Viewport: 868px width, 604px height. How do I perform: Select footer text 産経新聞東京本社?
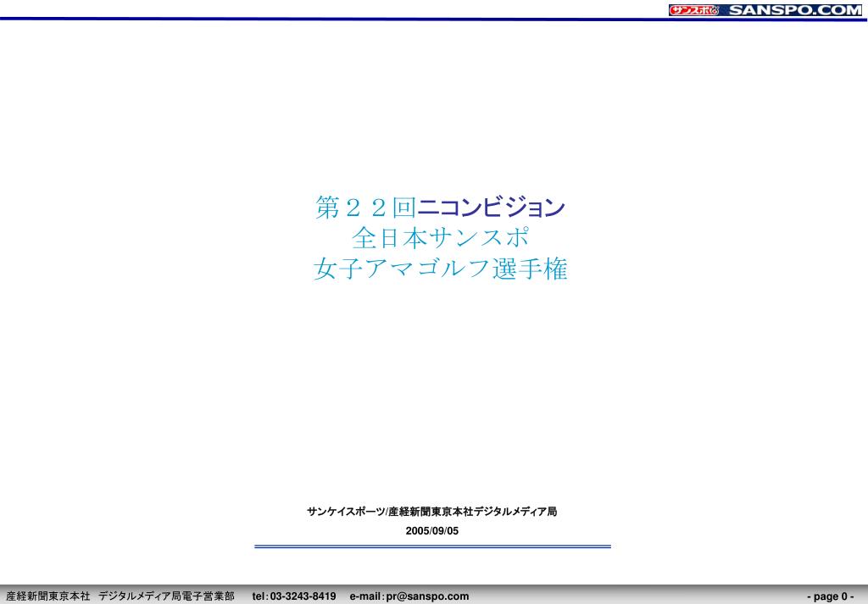pos(48,596)
